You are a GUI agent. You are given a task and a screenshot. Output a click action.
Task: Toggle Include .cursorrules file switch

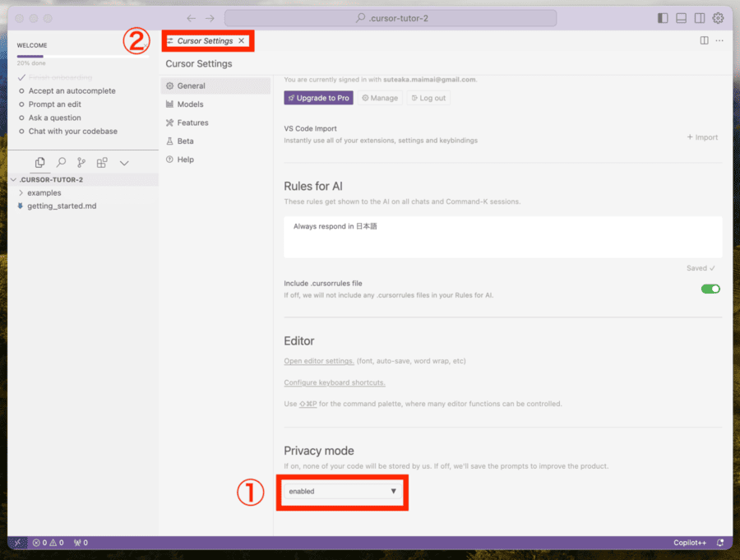tap(710, 289)
